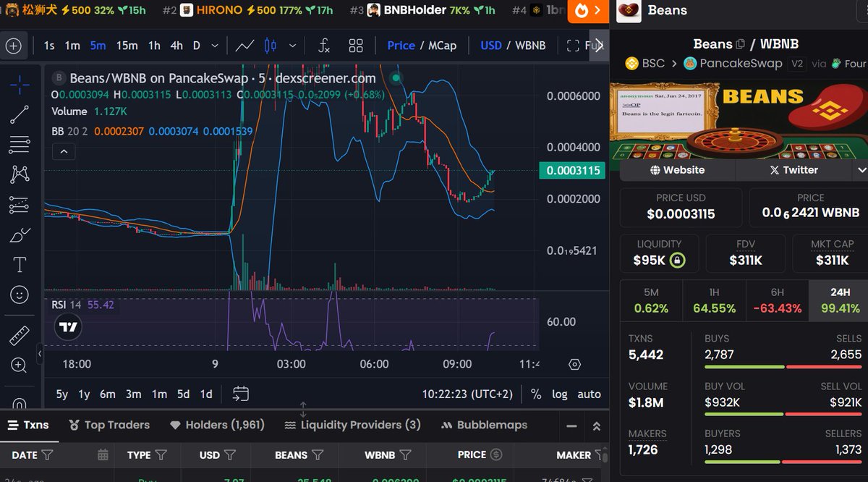Select the trend line drawing tool
868x482 pixels.
point(20,114)
